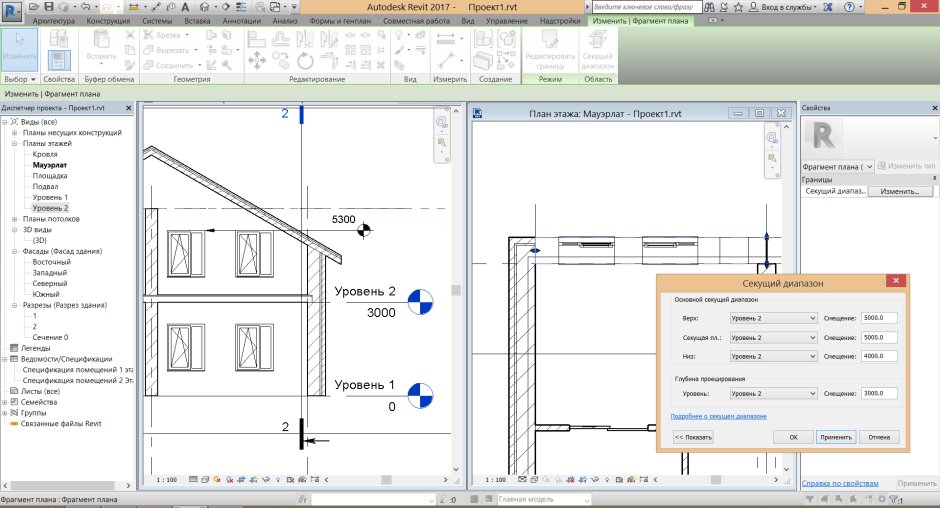Open the Справка по свойствам link
940x508 pixels.
point(840,483)
